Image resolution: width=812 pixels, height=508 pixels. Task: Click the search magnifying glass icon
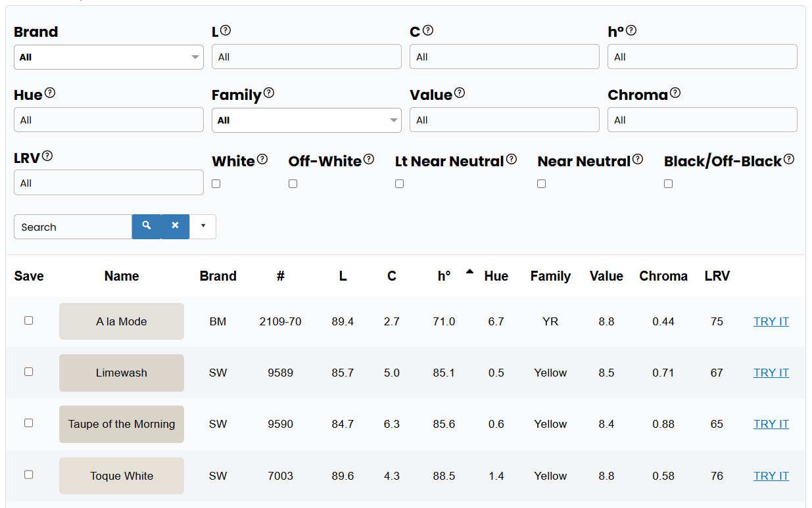tap(147, 226)
